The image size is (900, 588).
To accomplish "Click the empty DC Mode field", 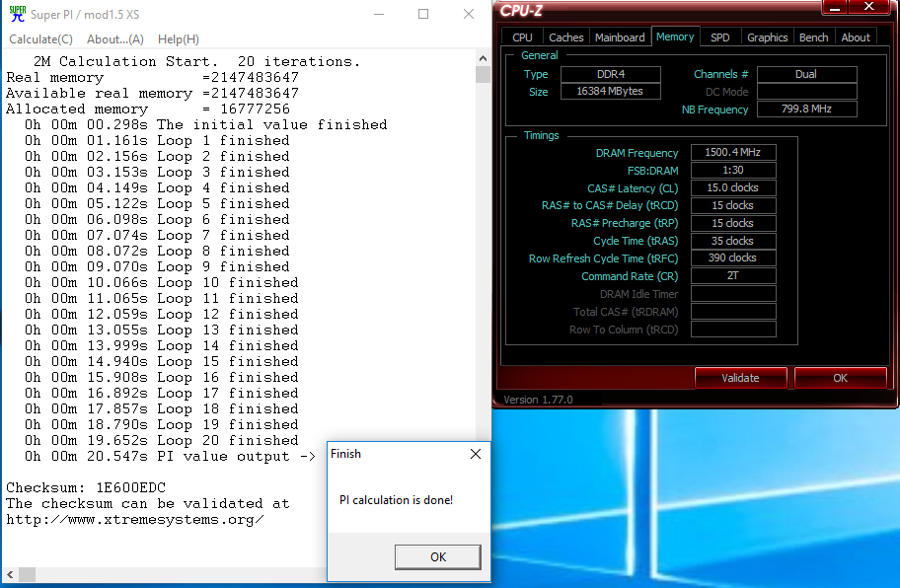I will (x=807, y=91).
